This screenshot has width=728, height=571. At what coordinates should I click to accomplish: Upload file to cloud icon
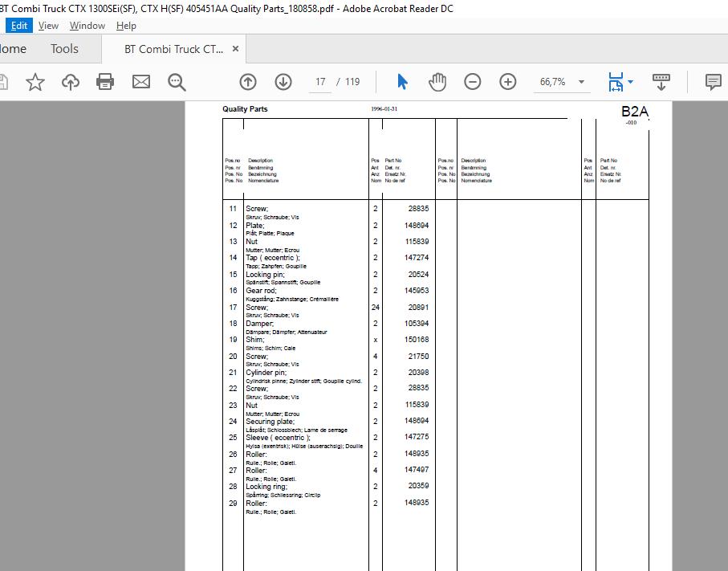click(70, 82)
